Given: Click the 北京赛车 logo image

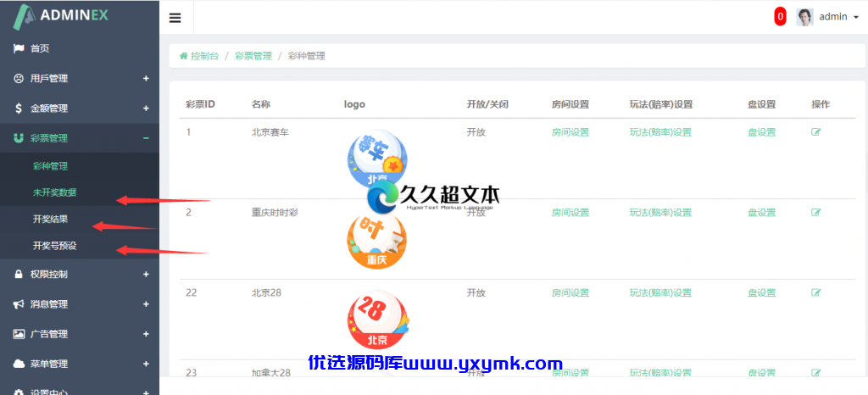Looking at the screenshot, I should [x=377, y=160].
